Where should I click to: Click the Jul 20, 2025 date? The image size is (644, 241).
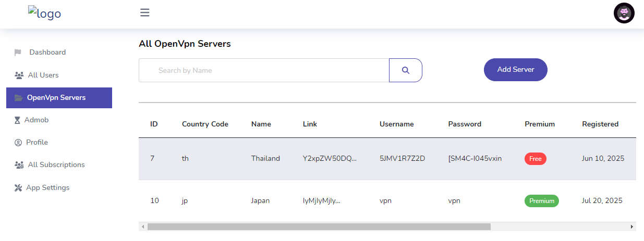pos(602,201)
